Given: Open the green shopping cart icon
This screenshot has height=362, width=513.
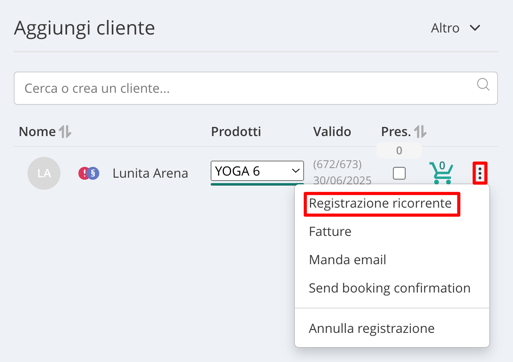Looking at the screenshot, I should click(442, 172).
